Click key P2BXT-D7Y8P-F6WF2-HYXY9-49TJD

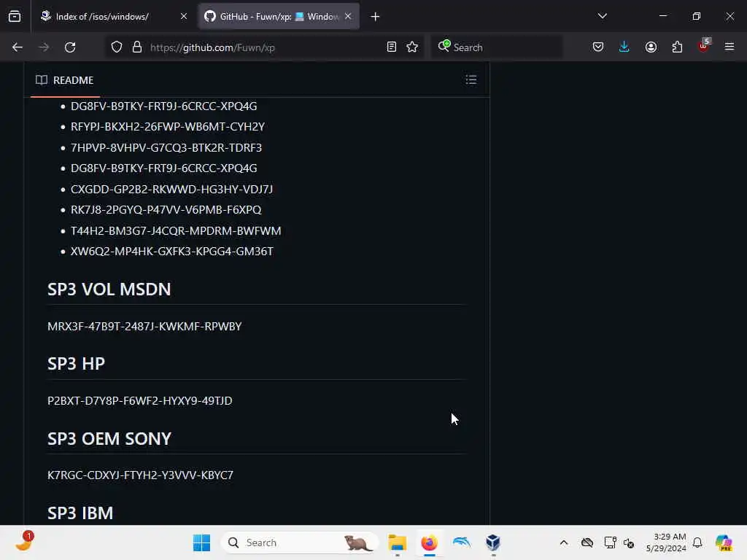[139, 400]
